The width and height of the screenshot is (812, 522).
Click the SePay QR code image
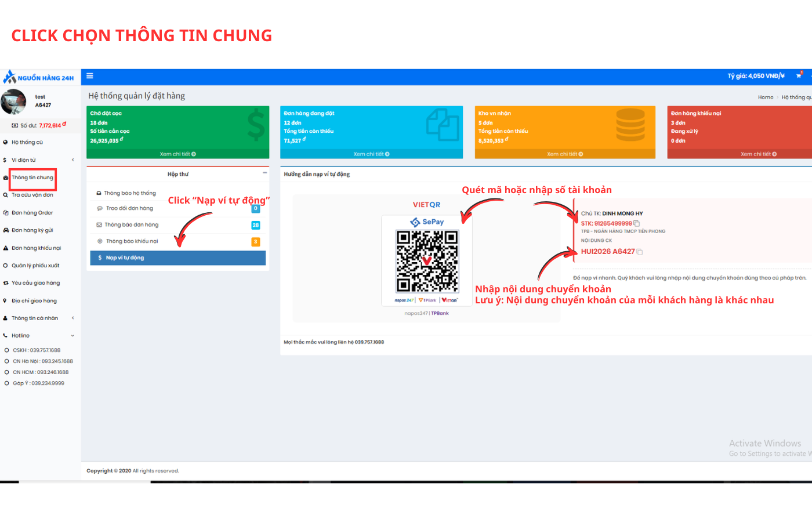(x=427, y=261)
